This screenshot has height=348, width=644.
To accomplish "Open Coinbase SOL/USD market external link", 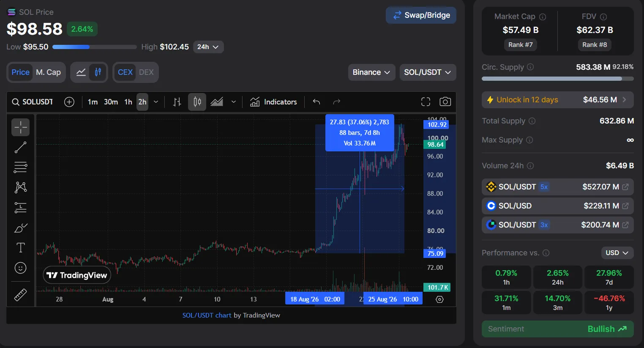I will click(x=625, y=206).
